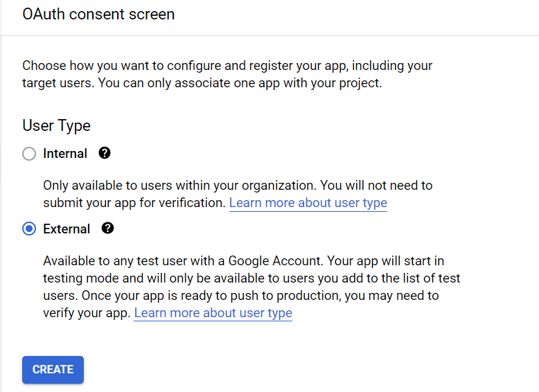The height and width of the screenshot is (392, 539).
Task: Click 'Available to any test user' description line
Action: (x=243, y=261)
